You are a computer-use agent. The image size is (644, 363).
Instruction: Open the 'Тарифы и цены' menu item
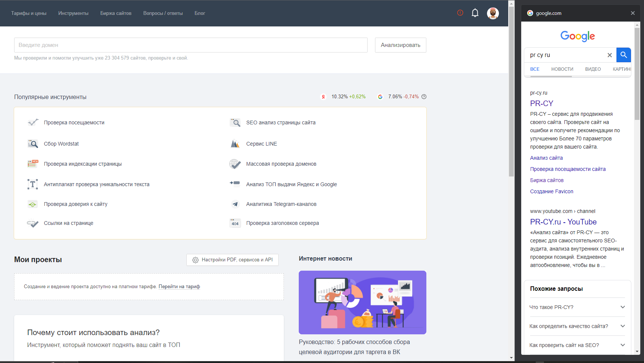tap(29, 13)
